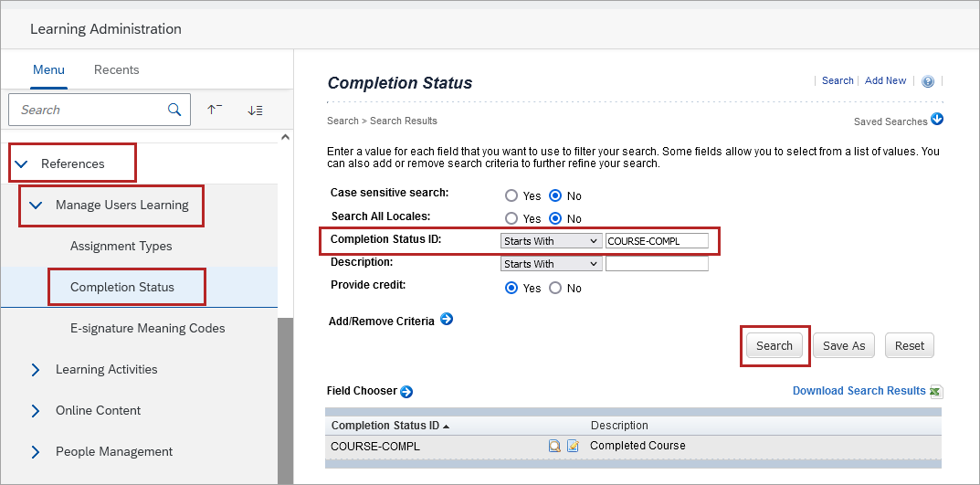The image size is (980, 485).
Task: Switch to the Recents tab
Action: (117, 69)
